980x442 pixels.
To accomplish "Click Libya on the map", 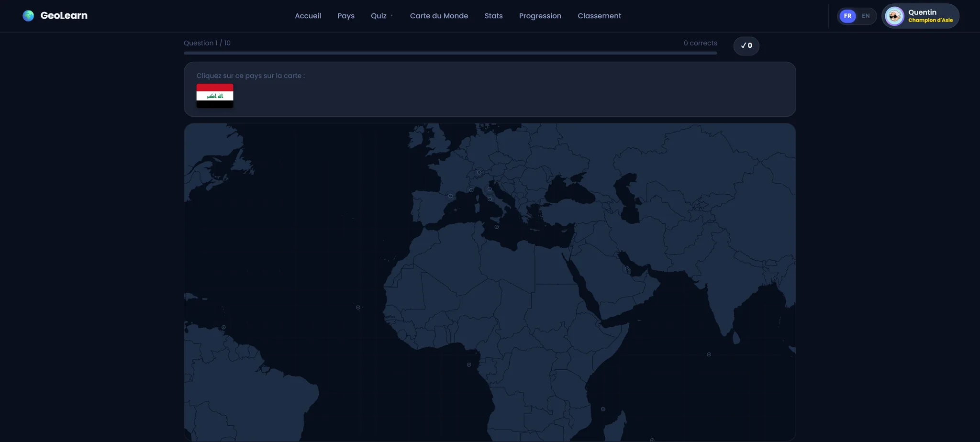I will (x=508, y=263).
